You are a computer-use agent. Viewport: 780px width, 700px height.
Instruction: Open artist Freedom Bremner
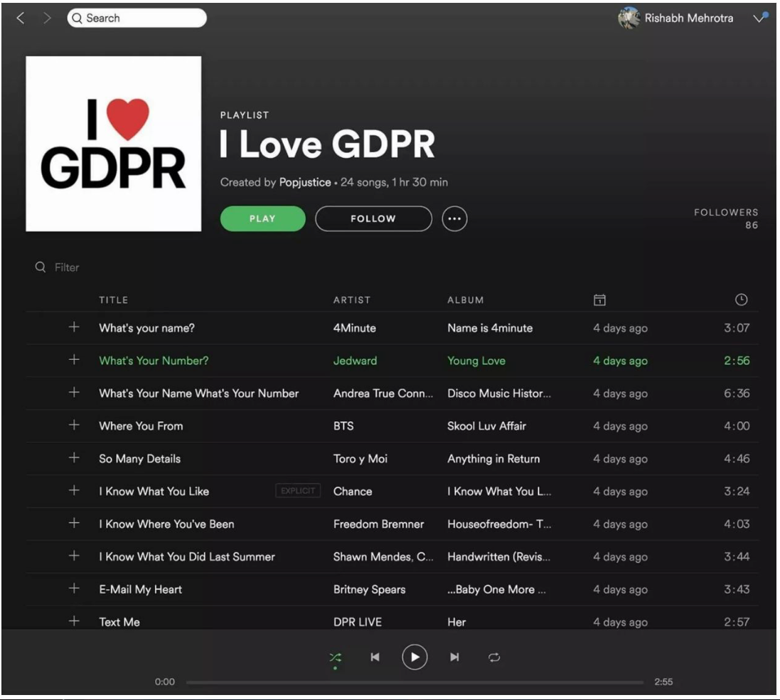pyautogui.click(x=378, y=524)
